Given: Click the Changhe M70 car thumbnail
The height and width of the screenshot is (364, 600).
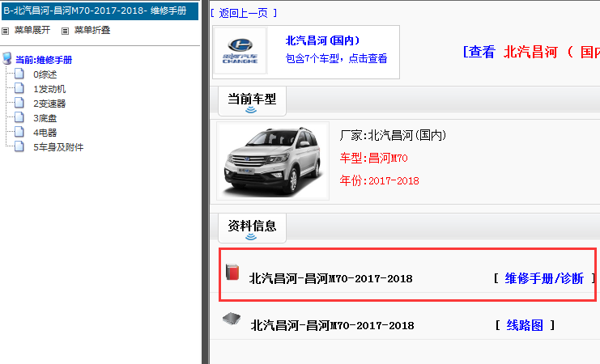Looking at the screenshot, I should (273, 161).
